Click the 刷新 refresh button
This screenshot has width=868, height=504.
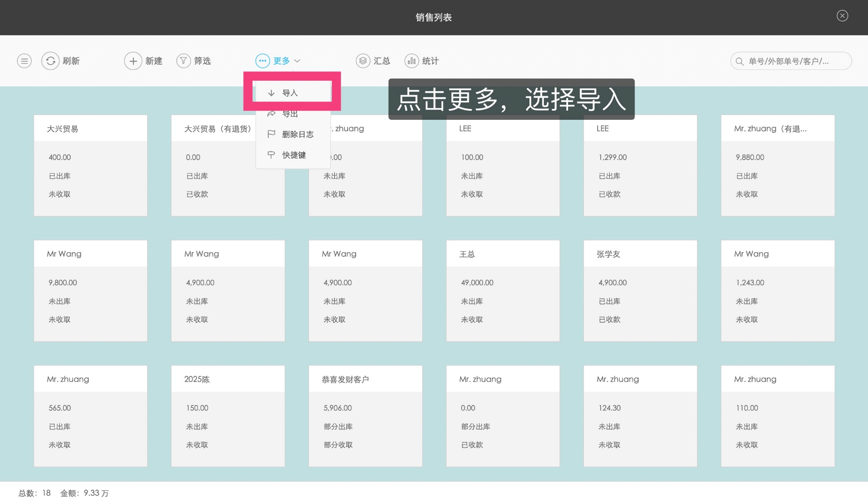[x=70, y=61]
